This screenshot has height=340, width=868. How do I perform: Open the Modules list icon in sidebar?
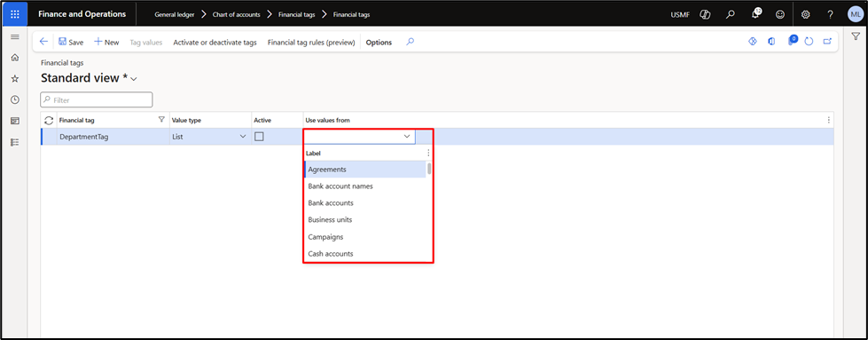tap(15, 142)
